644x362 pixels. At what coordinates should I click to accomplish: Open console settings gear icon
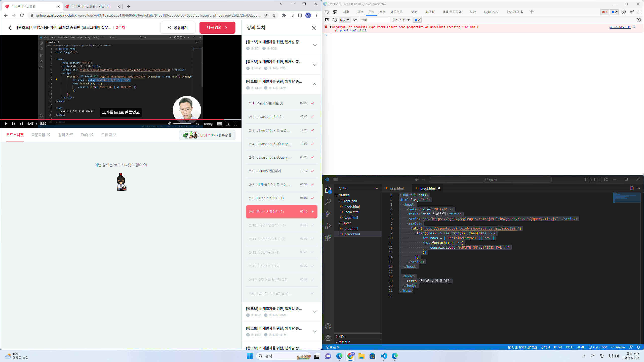(x=639, y=20)
